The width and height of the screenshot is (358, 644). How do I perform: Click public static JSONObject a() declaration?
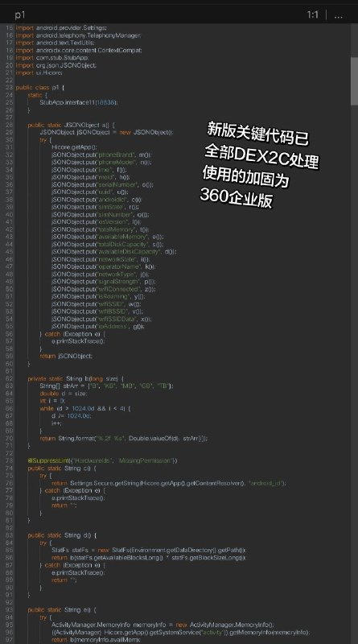[72, 125]
